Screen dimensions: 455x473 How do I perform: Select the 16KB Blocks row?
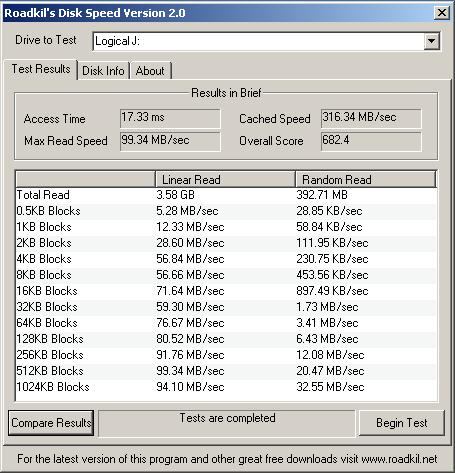226,291
